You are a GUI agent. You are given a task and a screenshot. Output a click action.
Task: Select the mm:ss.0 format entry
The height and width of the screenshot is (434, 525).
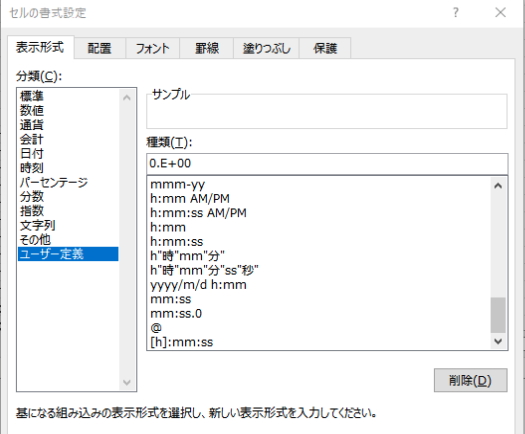(319, 314)
